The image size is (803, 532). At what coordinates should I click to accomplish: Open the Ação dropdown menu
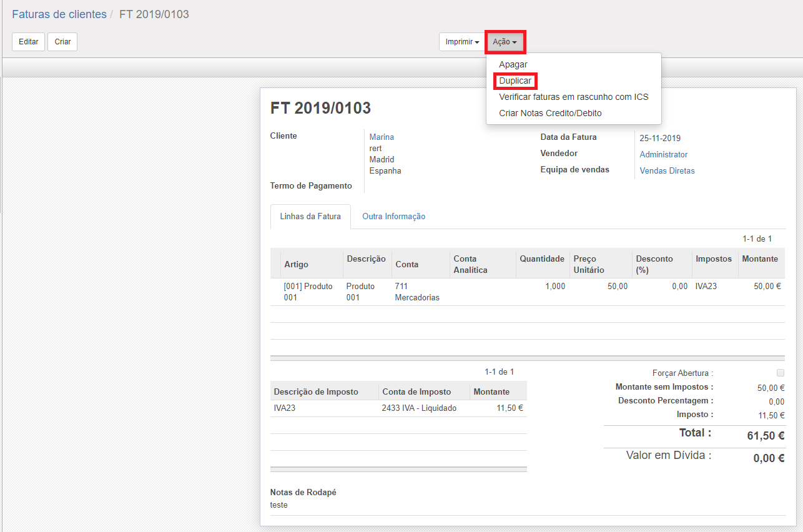(x=505, y=42)
